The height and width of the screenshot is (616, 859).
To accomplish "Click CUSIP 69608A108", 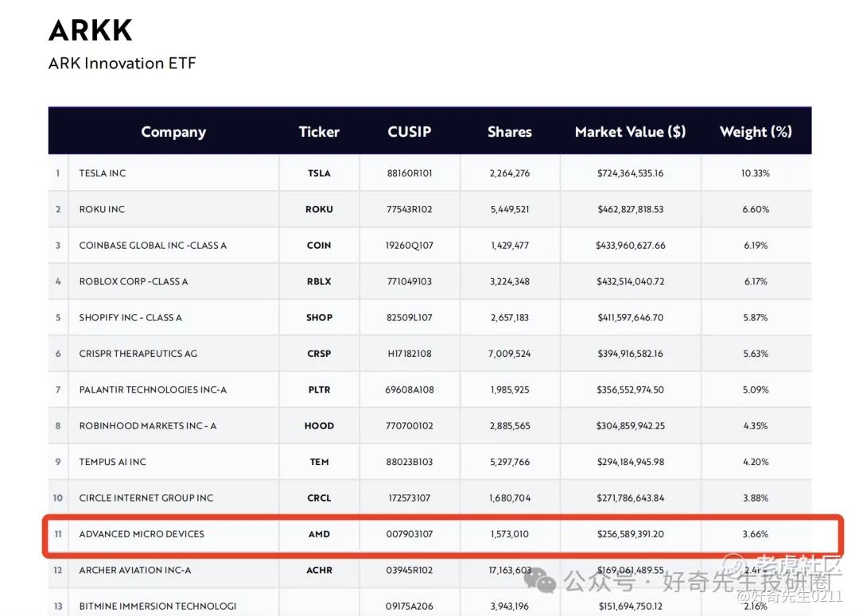I will tap(410, 389).
